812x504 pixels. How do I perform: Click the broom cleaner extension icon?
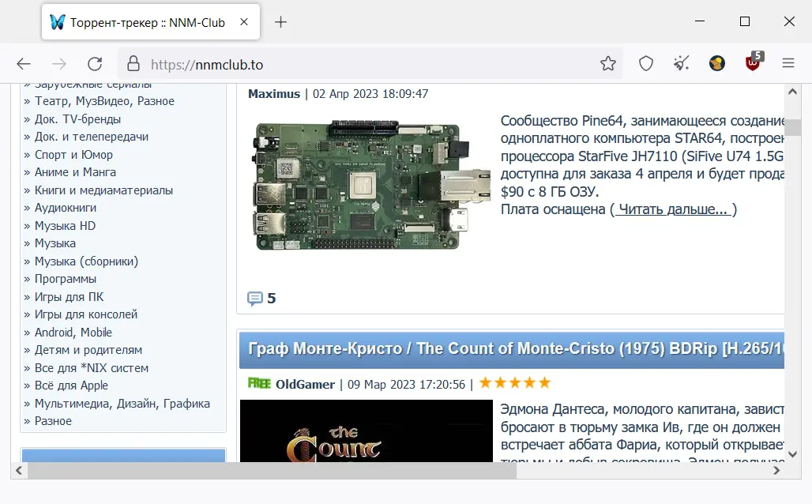pyautogui.click(x=682, y=64)
